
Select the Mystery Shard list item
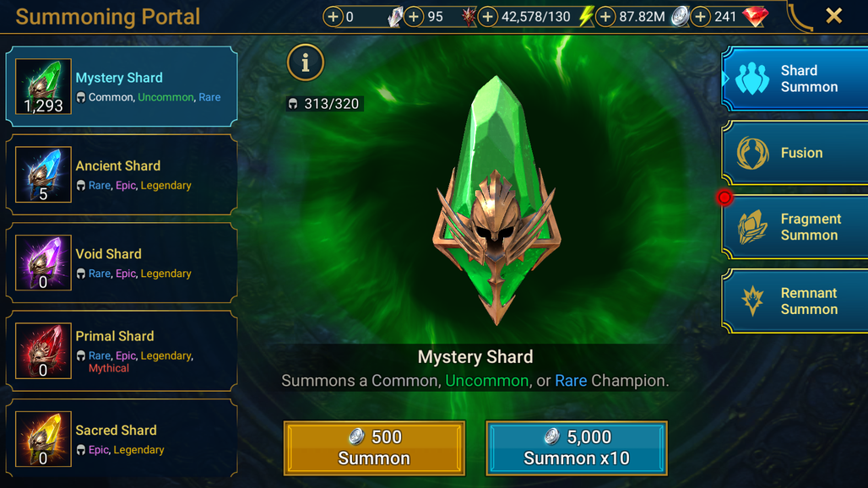click(x=122, y=86)
